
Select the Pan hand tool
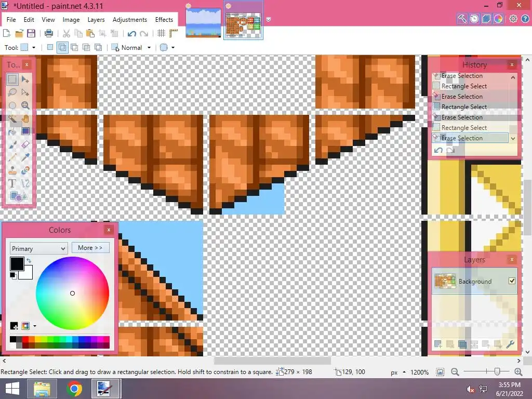coord(25,118)
